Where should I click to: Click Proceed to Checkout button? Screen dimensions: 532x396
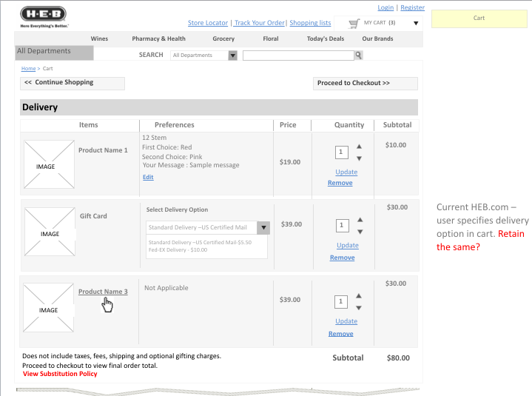click(x=365, y=84)
